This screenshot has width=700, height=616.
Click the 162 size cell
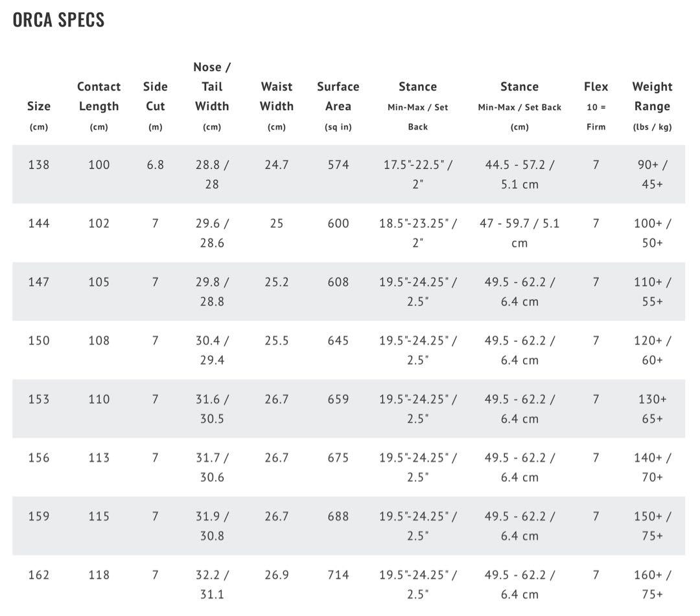tap(39, 575)
